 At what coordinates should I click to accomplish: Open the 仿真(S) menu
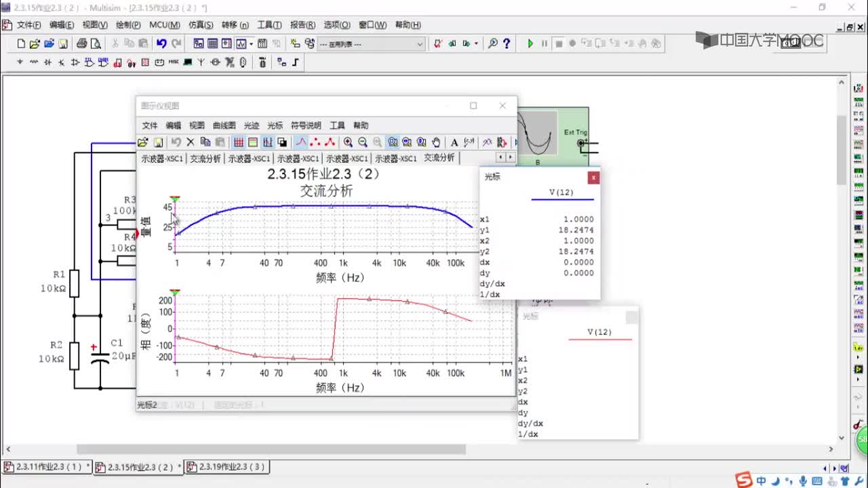pos(201,25)
